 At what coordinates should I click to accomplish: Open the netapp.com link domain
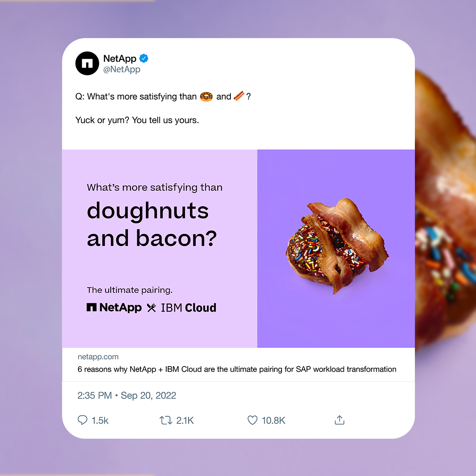(x=98, y=357)
